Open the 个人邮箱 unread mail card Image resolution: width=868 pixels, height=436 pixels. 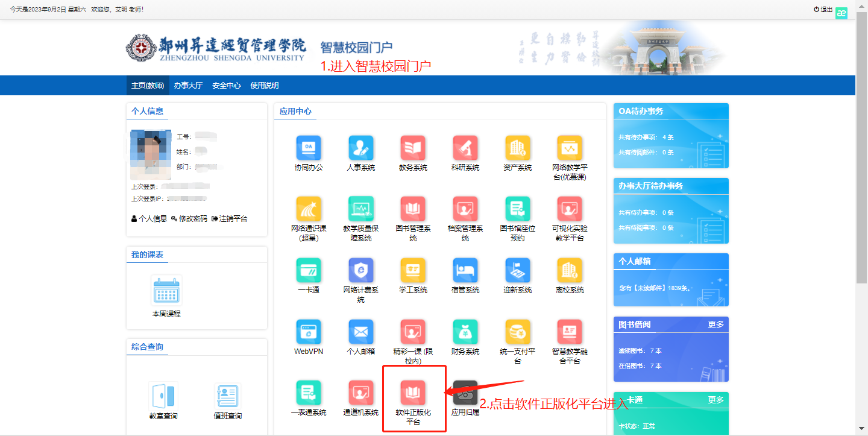[x=671, y=280]
